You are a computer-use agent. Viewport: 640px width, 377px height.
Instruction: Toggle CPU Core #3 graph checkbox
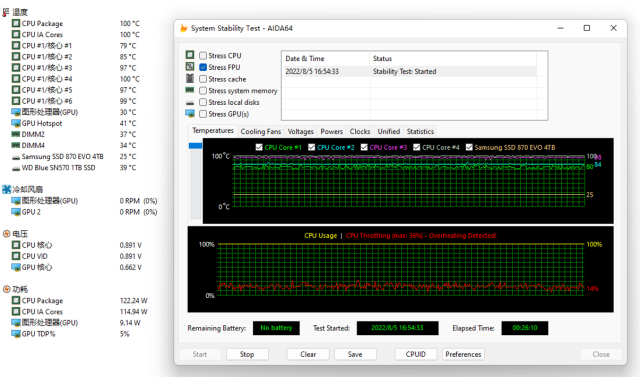point(364,147)
